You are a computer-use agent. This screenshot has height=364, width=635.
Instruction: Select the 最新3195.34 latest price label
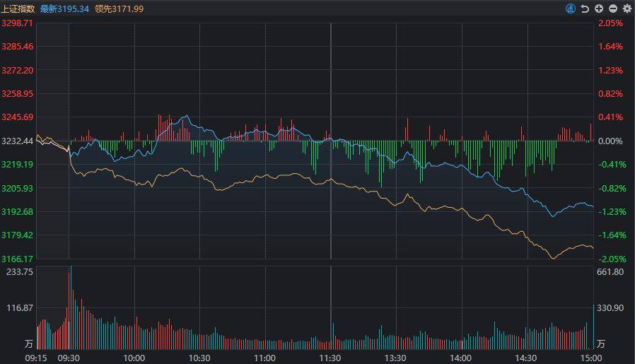64,9
